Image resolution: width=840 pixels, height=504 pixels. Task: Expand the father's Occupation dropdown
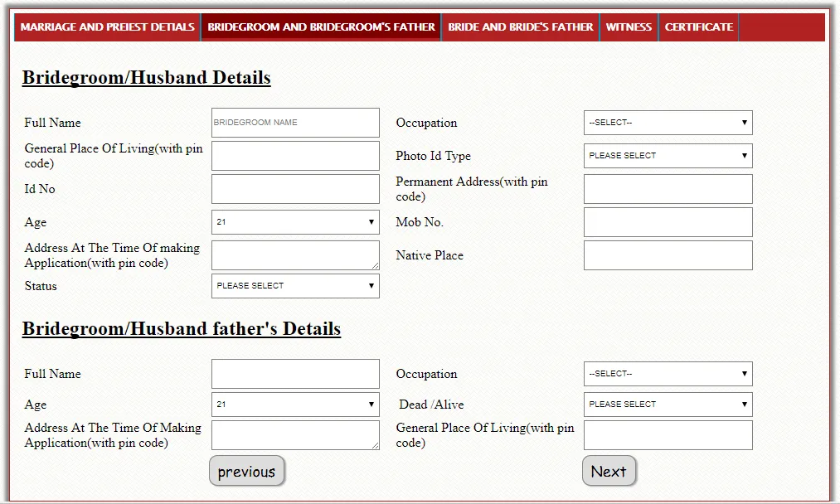coord(668,374)
